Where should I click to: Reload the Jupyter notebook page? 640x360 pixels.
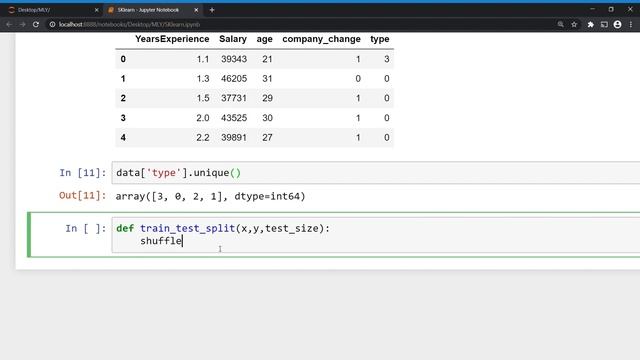(x=36, y=24)
